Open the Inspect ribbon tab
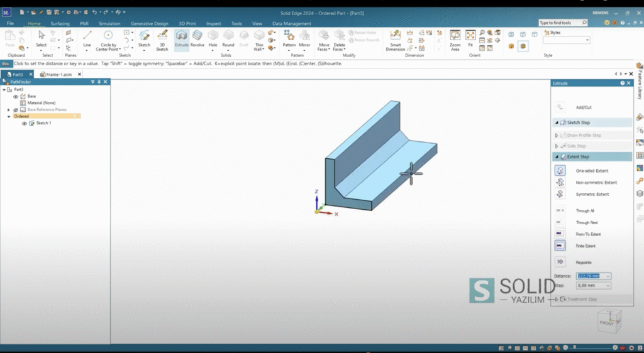This screenshot has width=644, height=353. pos(214,23)
